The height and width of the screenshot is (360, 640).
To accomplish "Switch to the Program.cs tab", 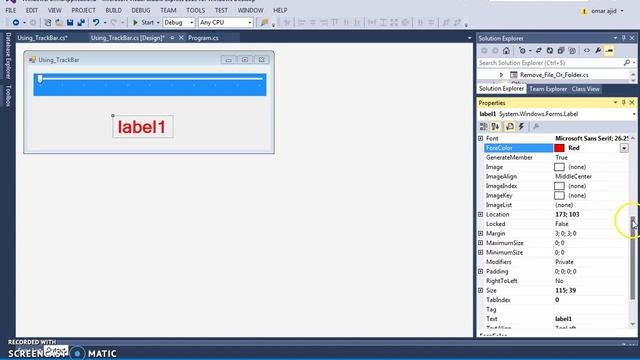I will pos(203,38).
